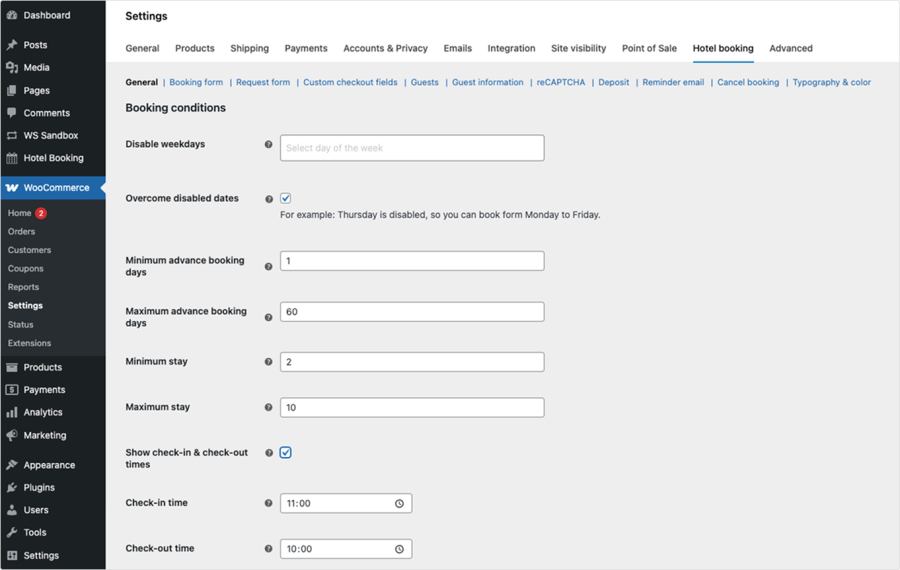Open the Typography & color link
The width and height of the screenshot is (900, 570).
831,83
